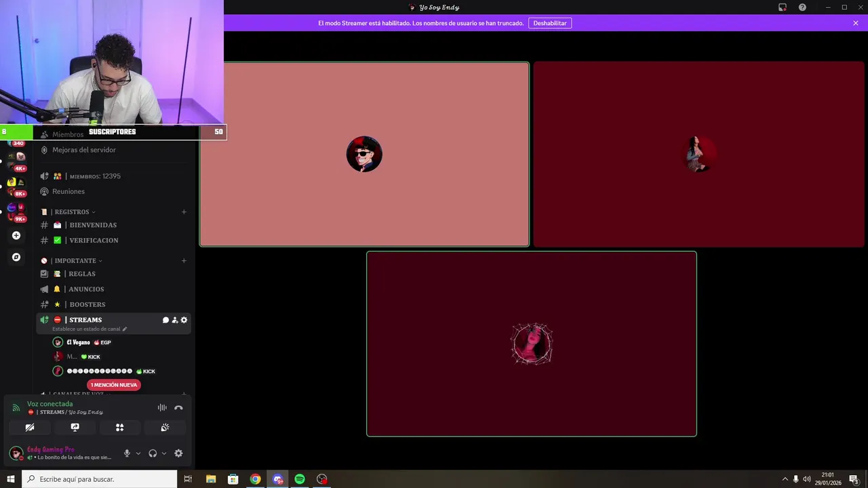Screen dimensions: 868x488
Task: Open the server folder with the 8K+ badge
Action: (16, 186)
